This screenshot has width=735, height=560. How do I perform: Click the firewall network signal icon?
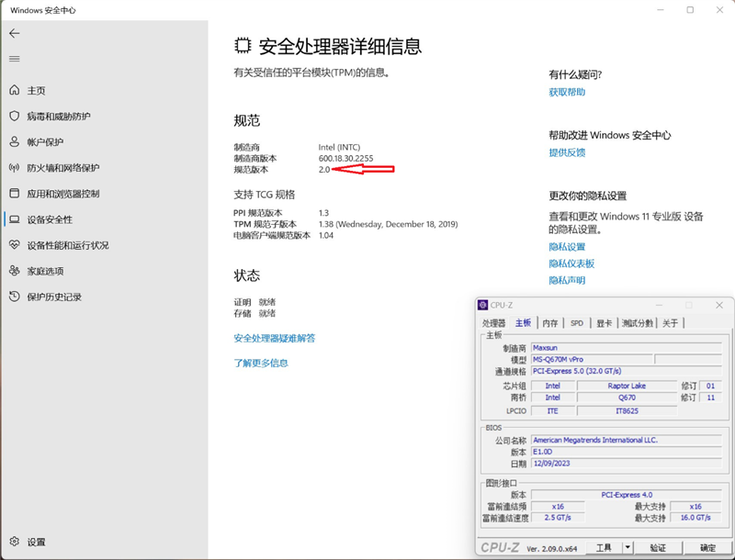pos(15,167)
